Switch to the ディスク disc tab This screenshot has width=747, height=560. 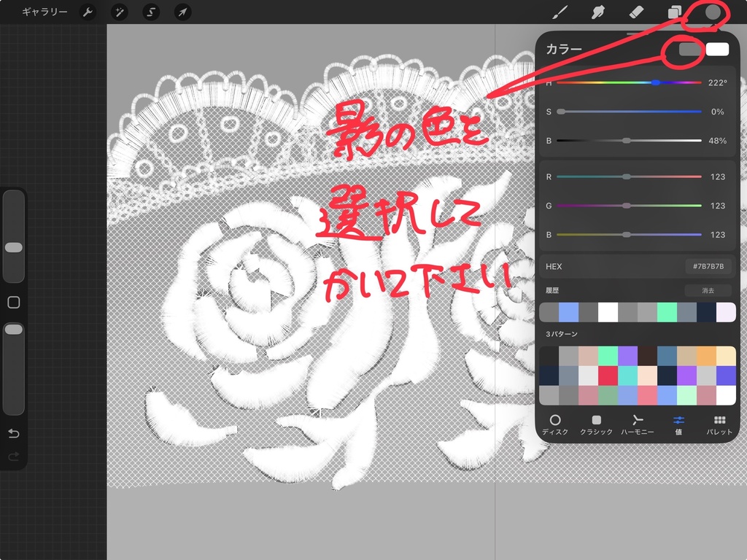click(555, 425)
